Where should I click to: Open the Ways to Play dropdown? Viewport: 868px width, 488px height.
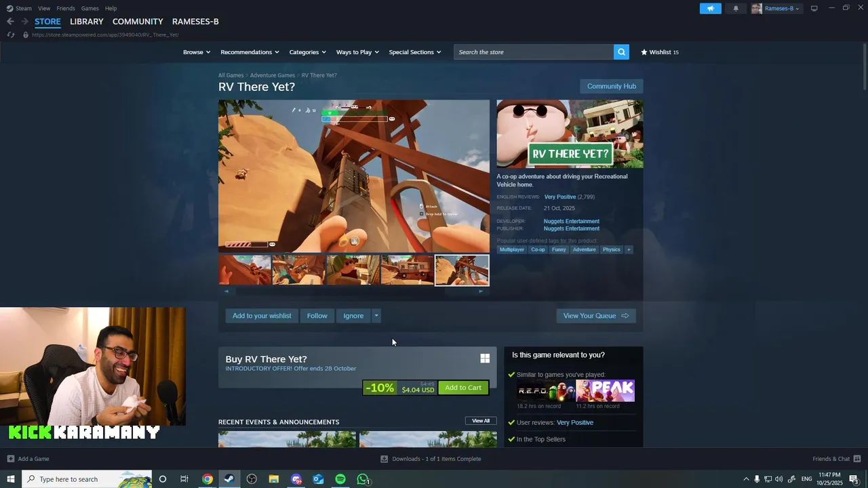[x=357, y=52]
